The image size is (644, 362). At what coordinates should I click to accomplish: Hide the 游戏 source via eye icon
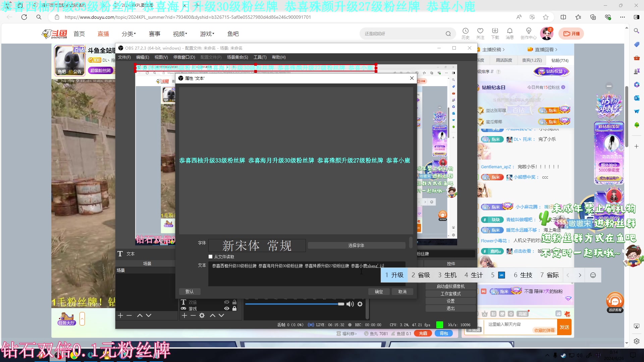coord(227,309)
